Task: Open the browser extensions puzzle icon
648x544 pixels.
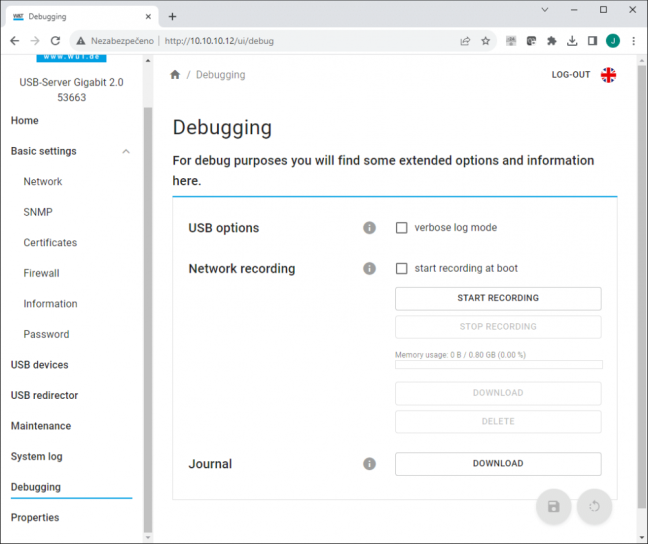Action: (x=551, y=41)
